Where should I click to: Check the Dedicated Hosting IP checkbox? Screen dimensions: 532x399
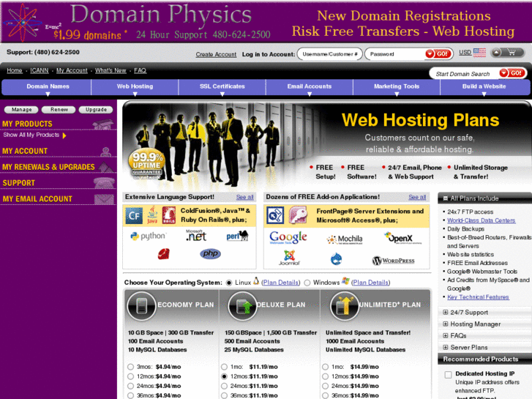pos(448,374)
